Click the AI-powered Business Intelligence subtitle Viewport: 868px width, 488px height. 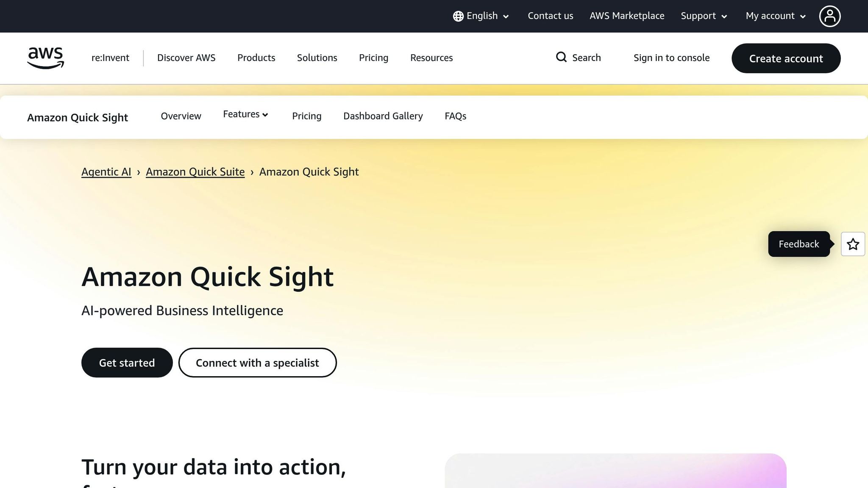(x=182, y=311)
